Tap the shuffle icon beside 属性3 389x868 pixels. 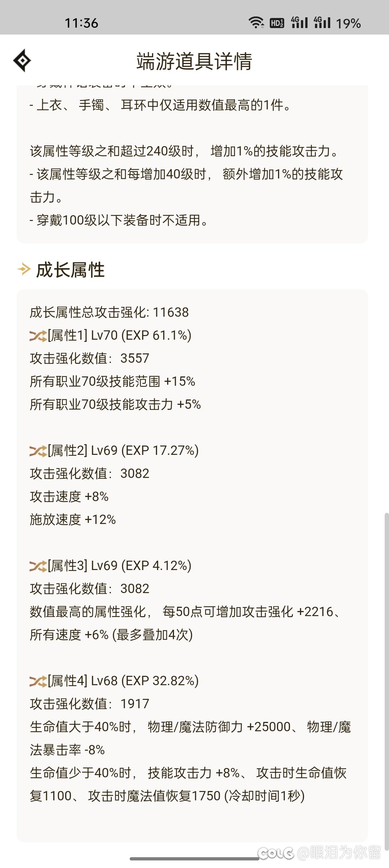pos(38,566)
